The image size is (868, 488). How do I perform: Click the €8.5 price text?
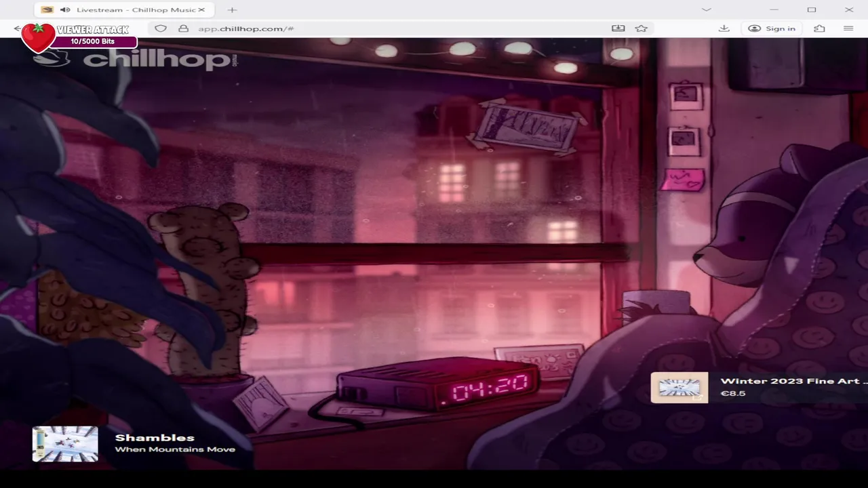[x=733, y=394]
